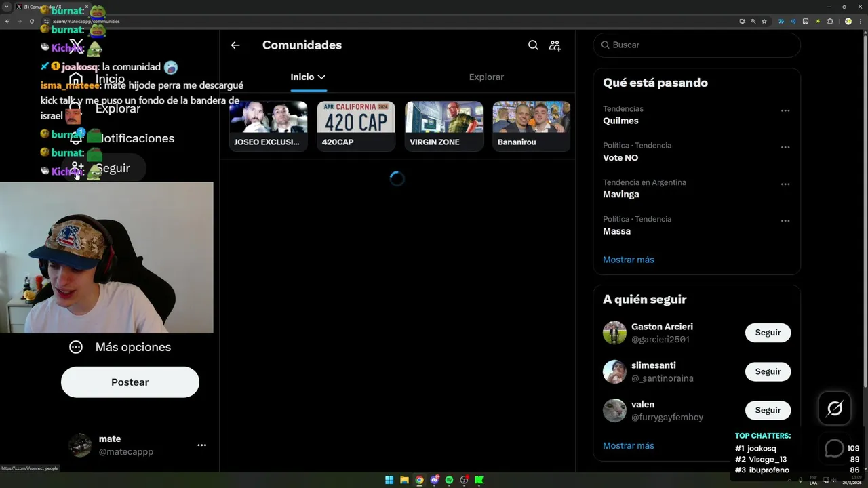
Task: Open Notificaciones in the left sidebar
Action: tap(122, 138)
